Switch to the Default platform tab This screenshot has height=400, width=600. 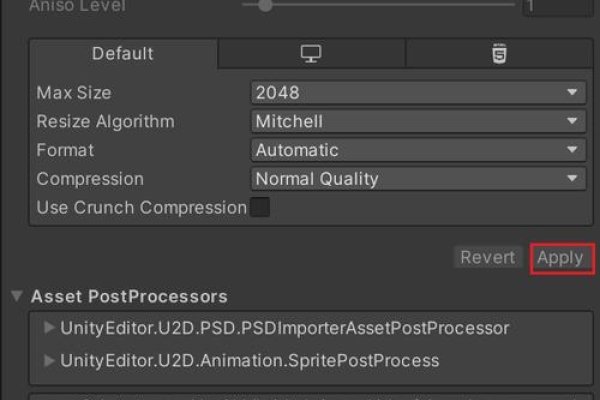[x=122, y=54]
